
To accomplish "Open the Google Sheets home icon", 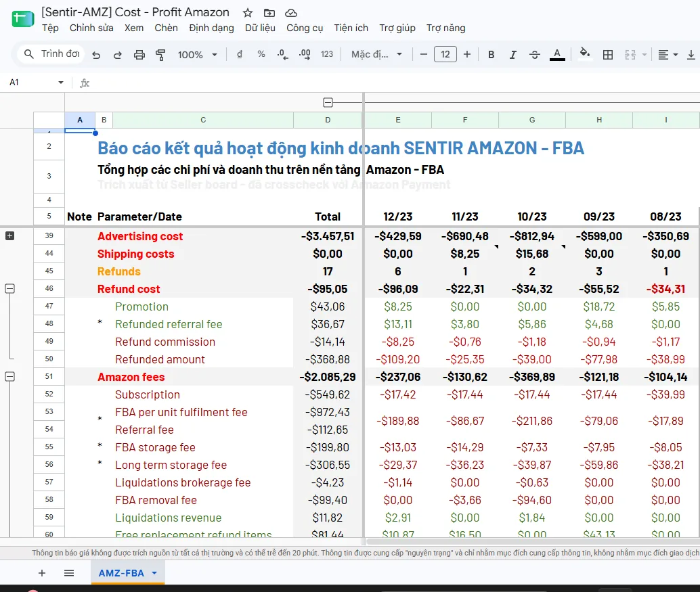I will click(x=23, y=19).
